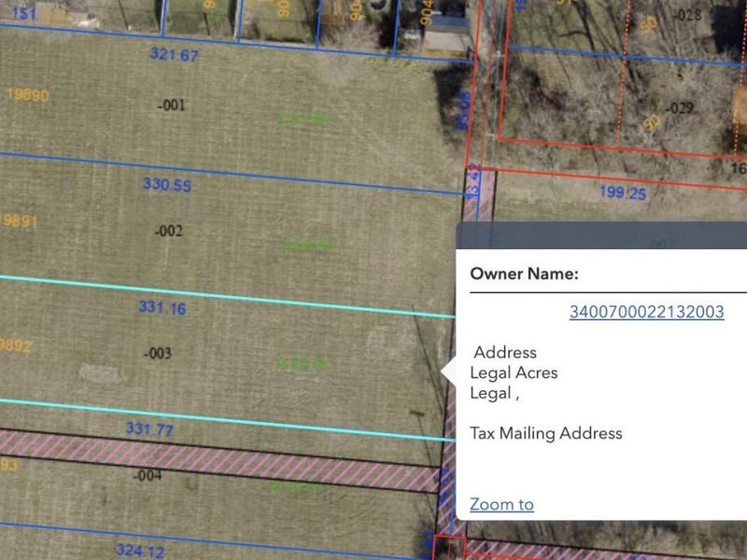Select parcel -002 on the map

168,231
